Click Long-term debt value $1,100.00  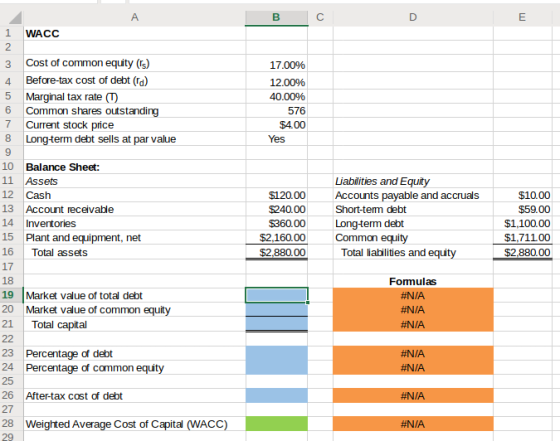pos(522,223)
